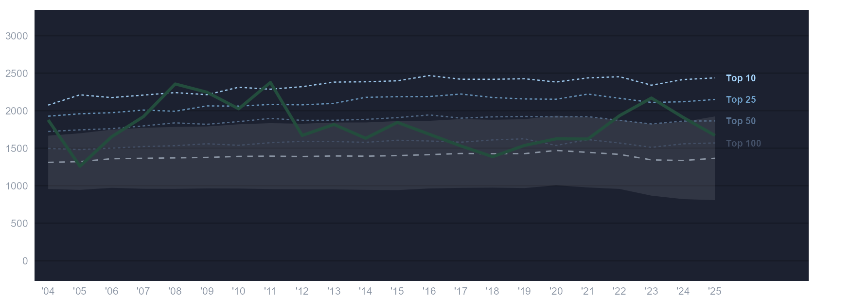This screenshot has width=868, height=299.
Task: Click the 500 y-axis value
Action: pyautogui.click(x=19, y=224)
